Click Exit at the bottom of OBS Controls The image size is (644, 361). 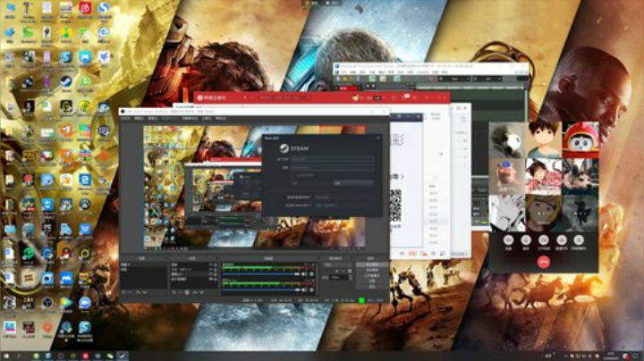click(x=372, y=287)
